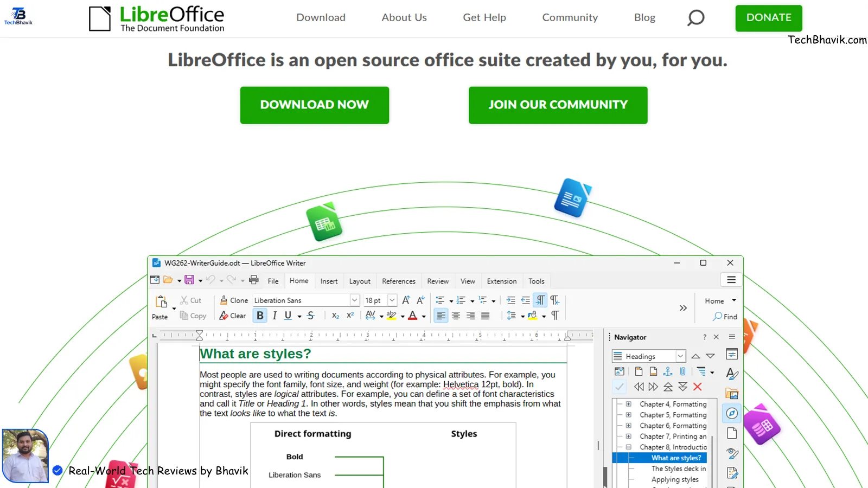
Task: Decrease font size icon
Action: 420,300
